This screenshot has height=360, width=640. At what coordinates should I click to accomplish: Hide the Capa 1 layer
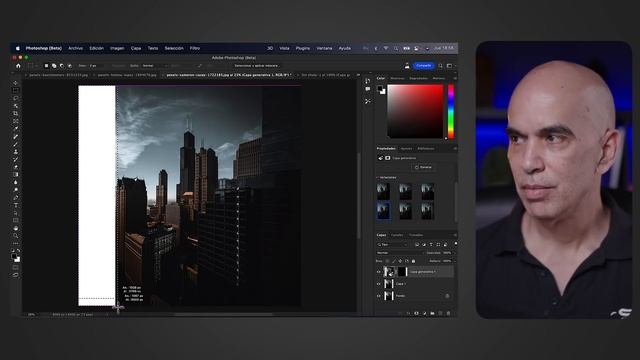[x=378, y=284]
